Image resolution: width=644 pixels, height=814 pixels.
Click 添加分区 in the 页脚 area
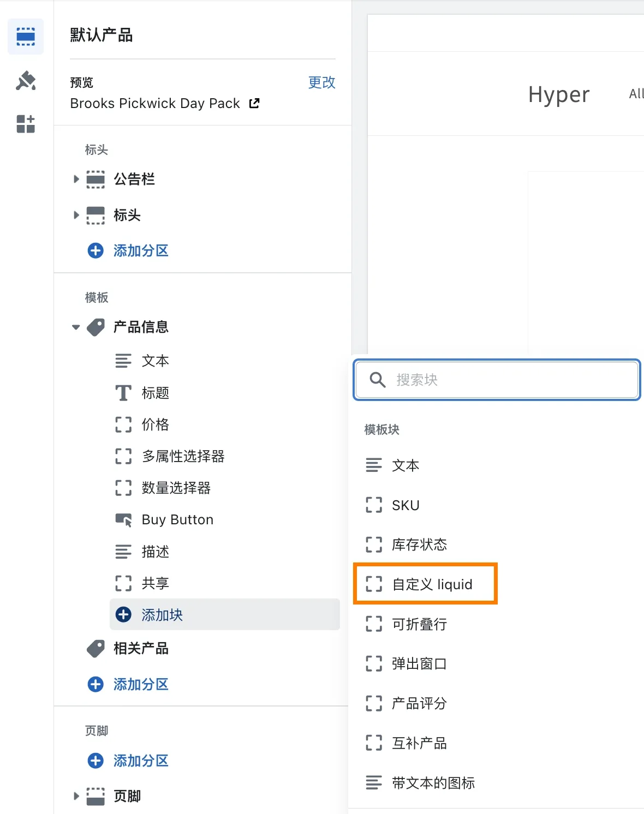(141, 761)
